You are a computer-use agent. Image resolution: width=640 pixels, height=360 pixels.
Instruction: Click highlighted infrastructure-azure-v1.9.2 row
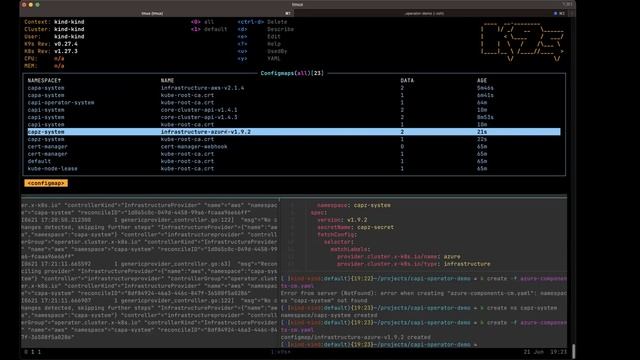[x=294, y=132]
